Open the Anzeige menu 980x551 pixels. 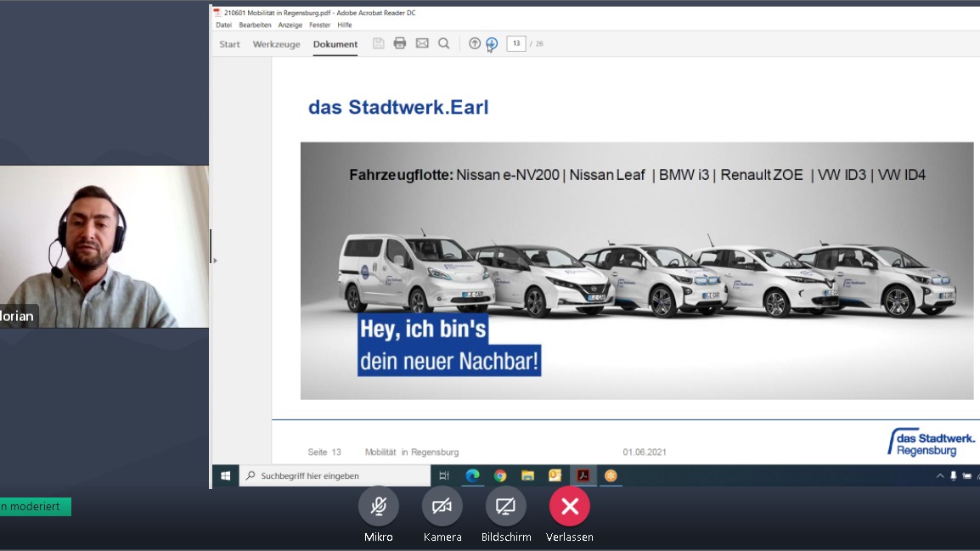290,25
